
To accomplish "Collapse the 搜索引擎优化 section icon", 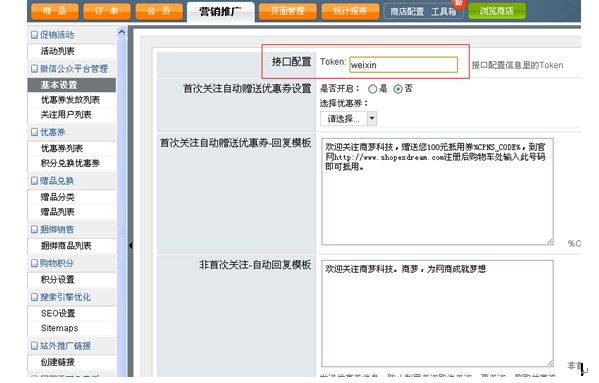I will 34,297.
